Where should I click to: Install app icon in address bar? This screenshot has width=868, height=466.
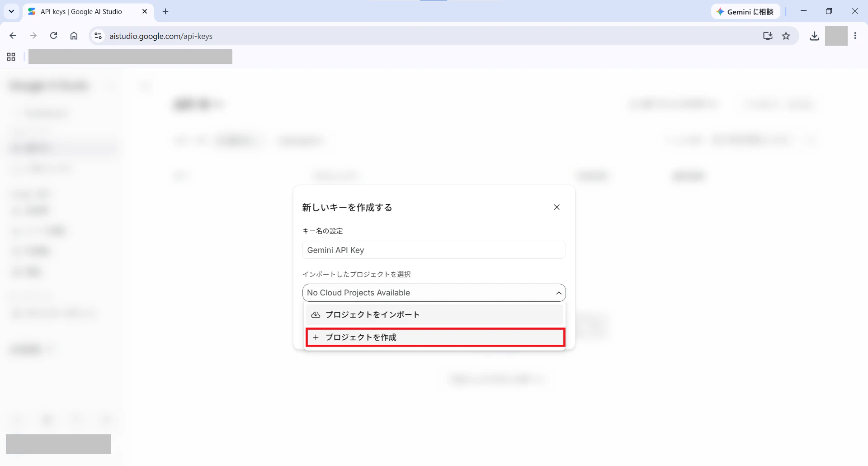point(768,36)
